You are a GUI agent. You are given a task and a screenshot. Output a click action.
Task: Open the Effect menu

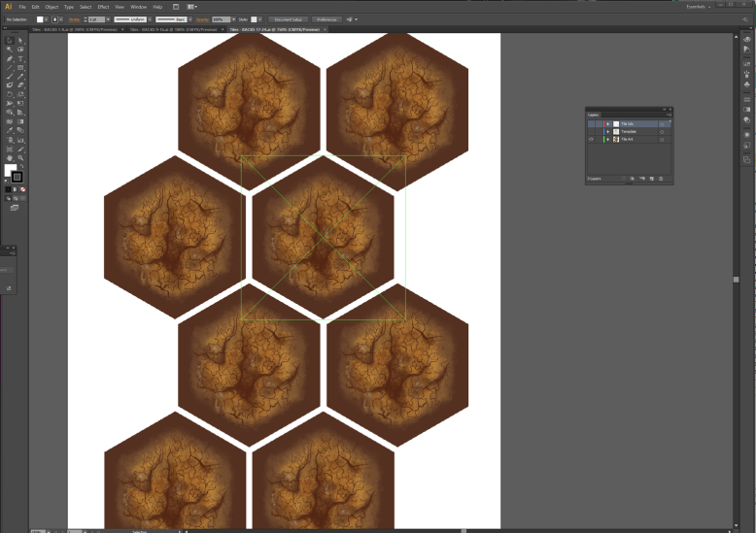(103, 7)
